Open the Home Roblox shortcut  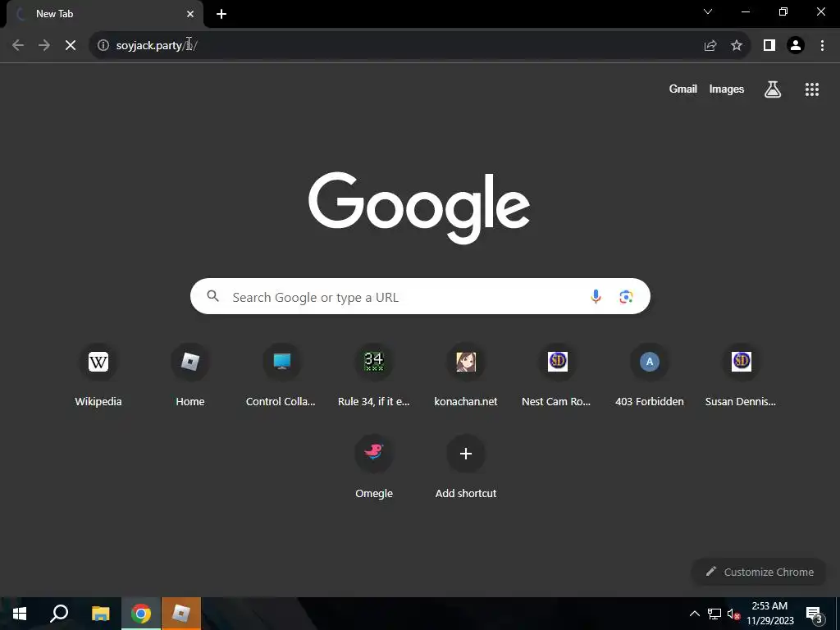pos(190,376)
